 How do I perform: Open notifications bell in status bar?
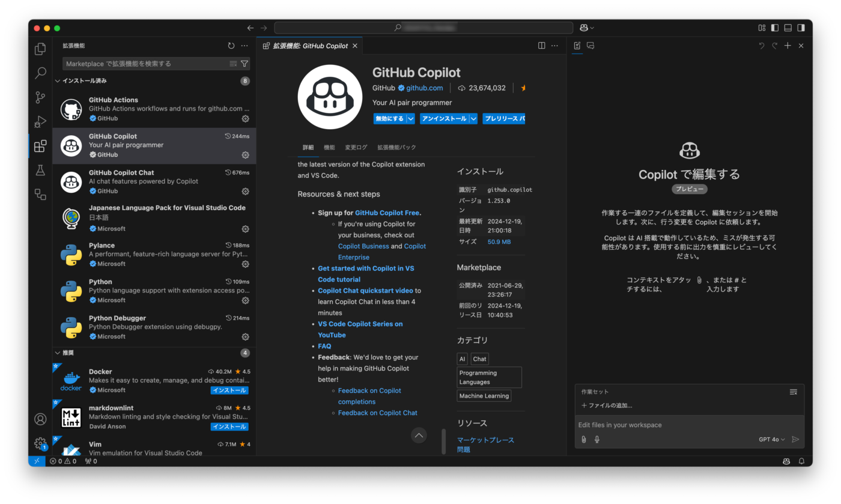click(801, 461)
